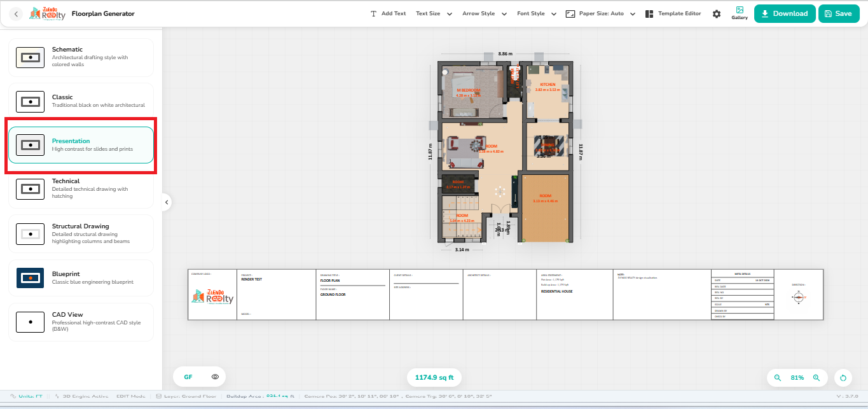Click the 81% zoom level value
The height and width of the screenshot is (409, 868).
pos(797,378)
